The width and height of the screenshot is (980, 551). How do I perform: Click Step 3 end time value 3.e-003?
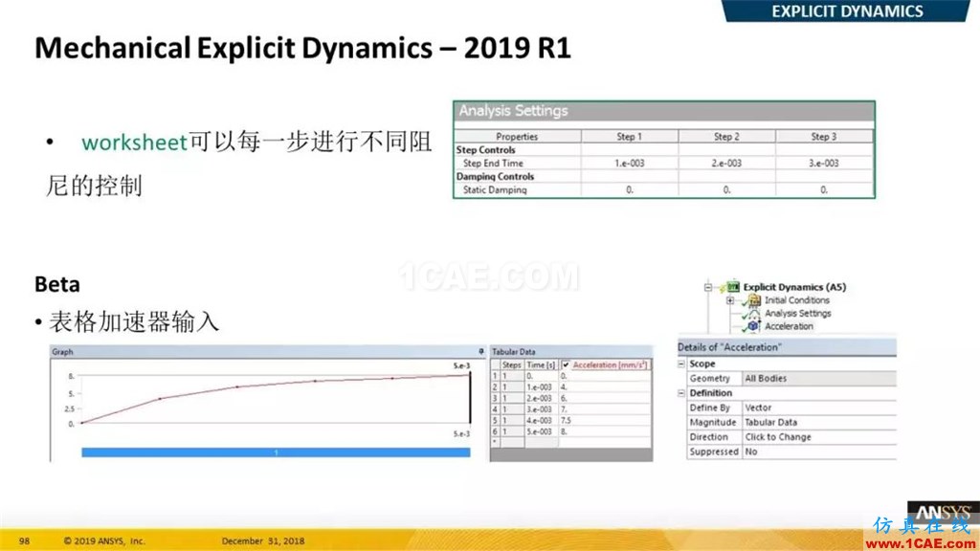pos(824,163)
